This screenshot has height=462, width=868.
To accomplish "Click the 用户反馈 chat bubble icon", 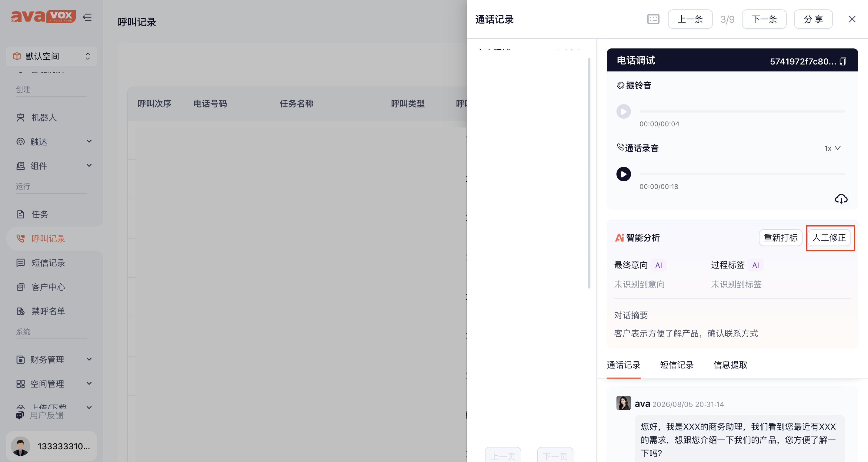I will click(20, 416).
